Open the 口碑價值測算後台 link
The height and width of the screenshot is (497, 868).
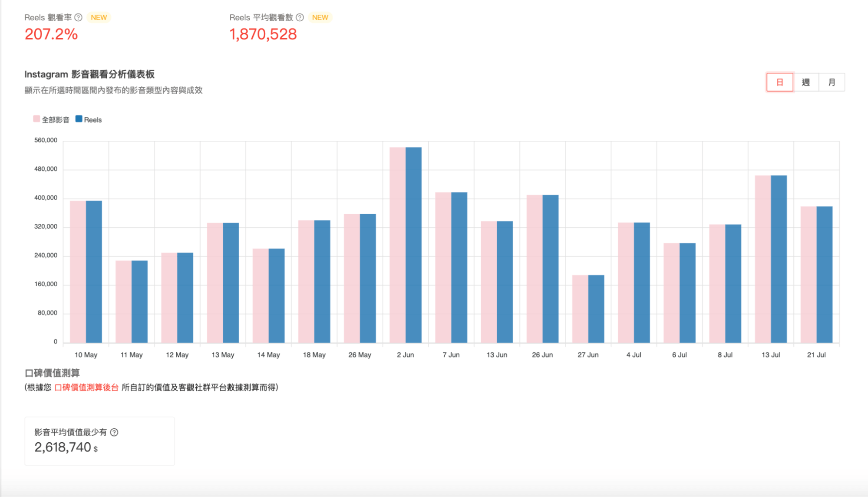coord(86,387)
